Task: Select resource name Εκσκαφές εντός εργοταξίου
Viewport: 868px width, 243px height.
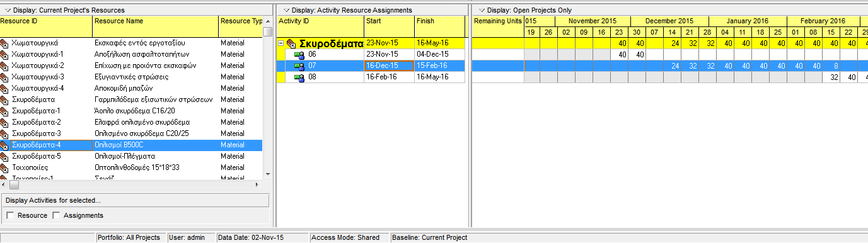Action: (139, 43)
